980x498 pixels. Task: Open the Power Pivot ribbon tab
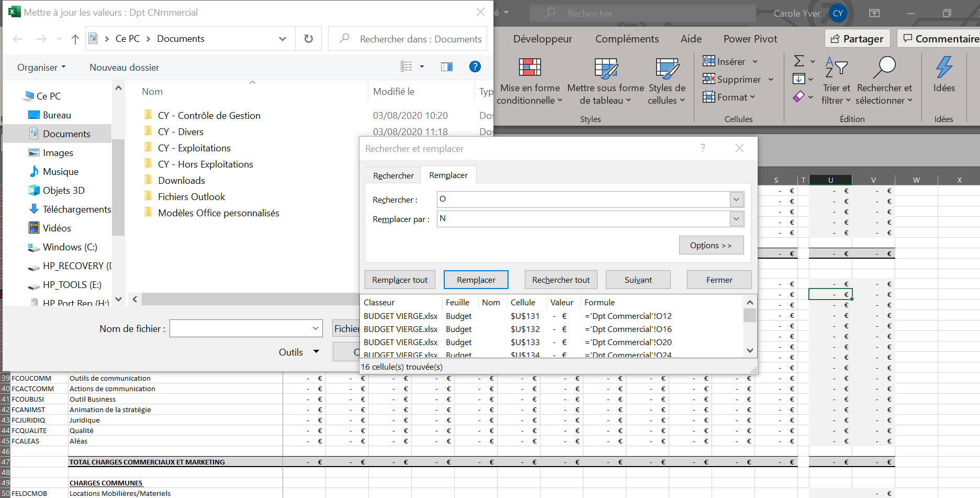[x=750, y=39]
